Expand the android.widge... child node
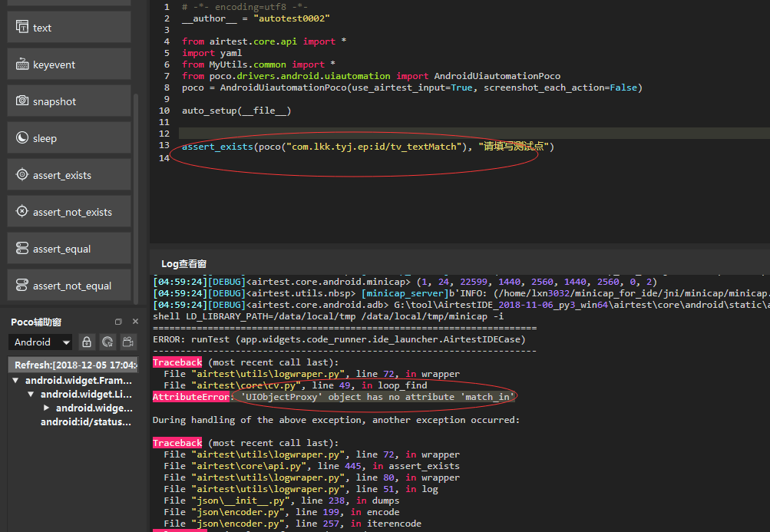The image size is (770, 532). click(x=46, y=408)
